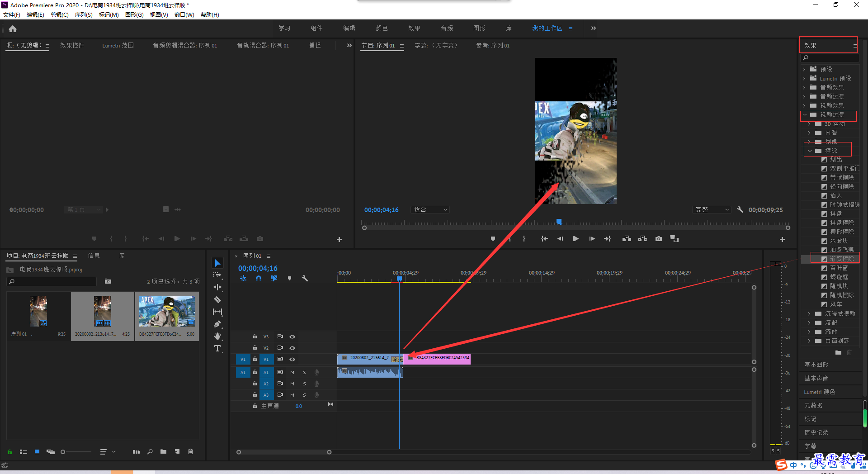Select the Slip tool
Viewport: 868px width, 474px height.
coord(217,312)
